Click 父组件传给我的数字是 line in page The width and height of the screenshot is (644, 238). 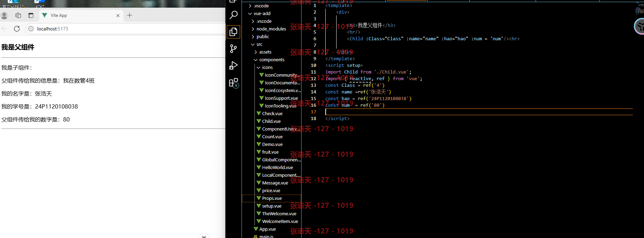(35, 119)
